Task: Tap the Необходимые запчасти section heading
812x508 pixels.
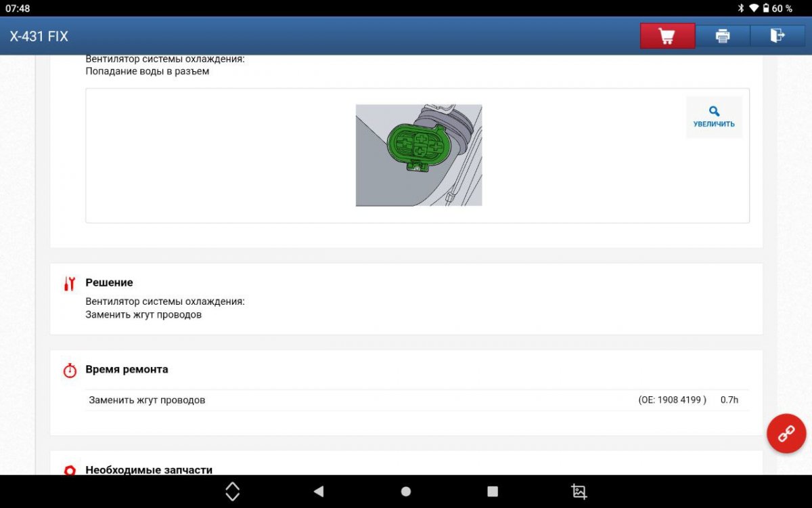Action: [149, 469]
